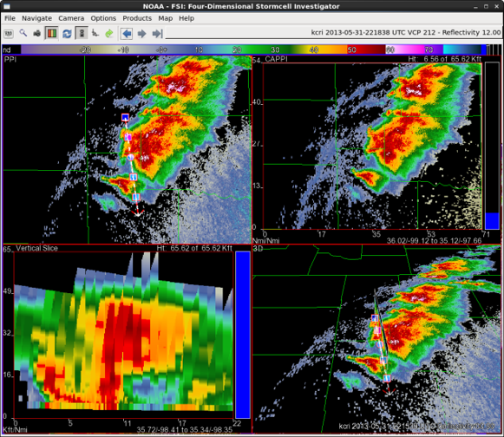Expand the Products menu

137,18
